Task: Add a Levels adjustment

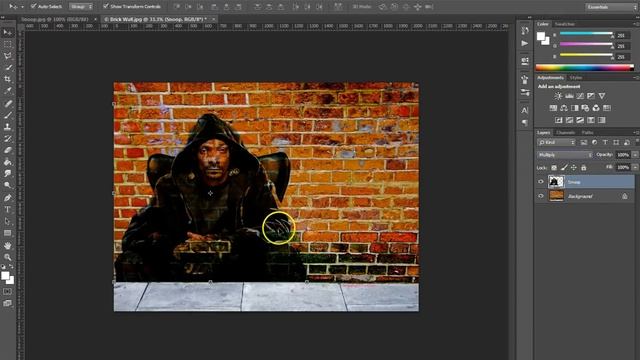Action: 569,96
